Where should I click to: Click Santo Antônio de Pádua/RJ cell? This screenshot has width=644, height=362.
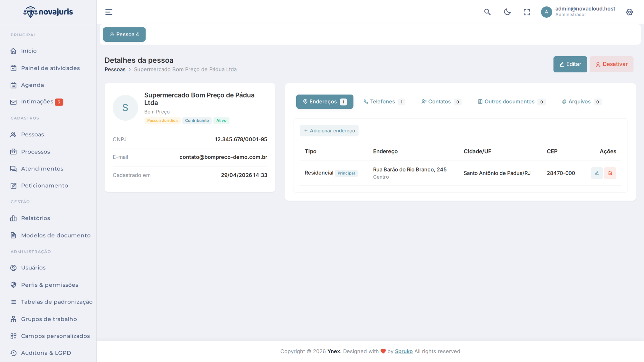tap(497, 173)
